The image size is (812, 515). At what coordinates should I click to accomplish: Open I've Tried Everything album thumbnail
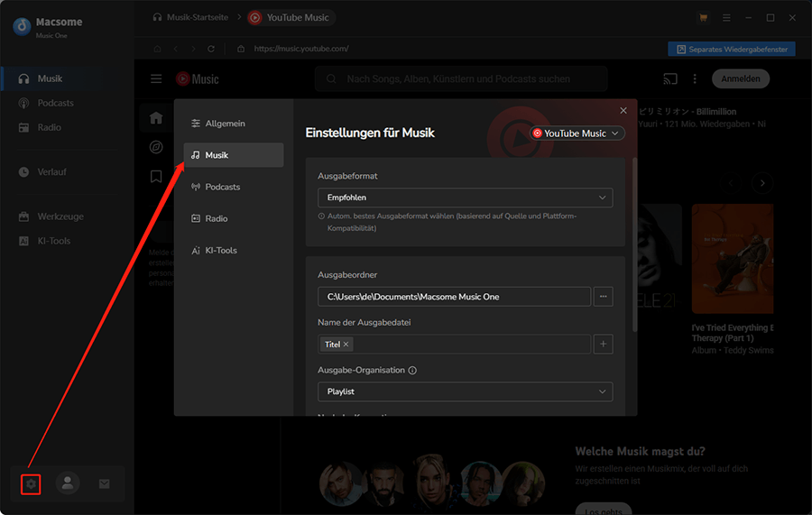coord(733,259)
